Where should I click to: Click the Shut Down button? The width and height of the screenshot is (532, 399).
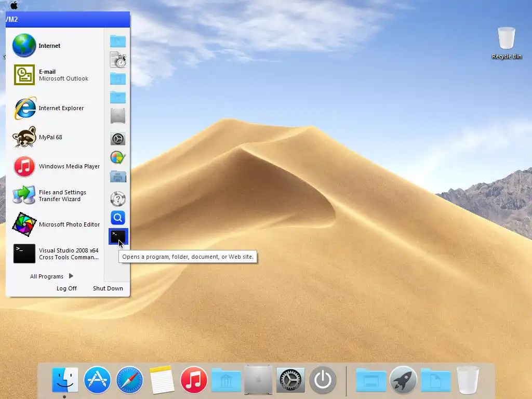pyautogui.click(x=108, y=288)
